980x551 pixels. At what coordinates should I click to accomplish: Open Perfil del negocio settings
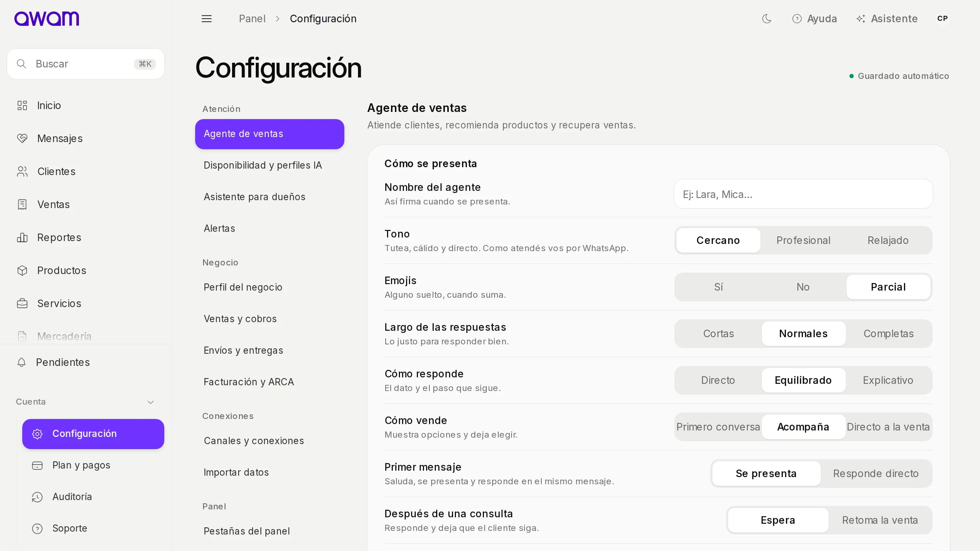coord(269,287)
